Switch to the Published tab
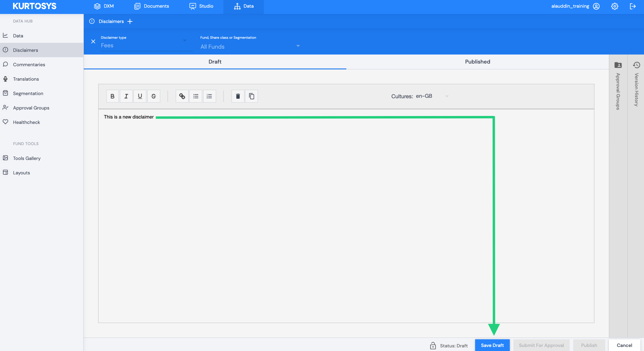 point(478,62)
